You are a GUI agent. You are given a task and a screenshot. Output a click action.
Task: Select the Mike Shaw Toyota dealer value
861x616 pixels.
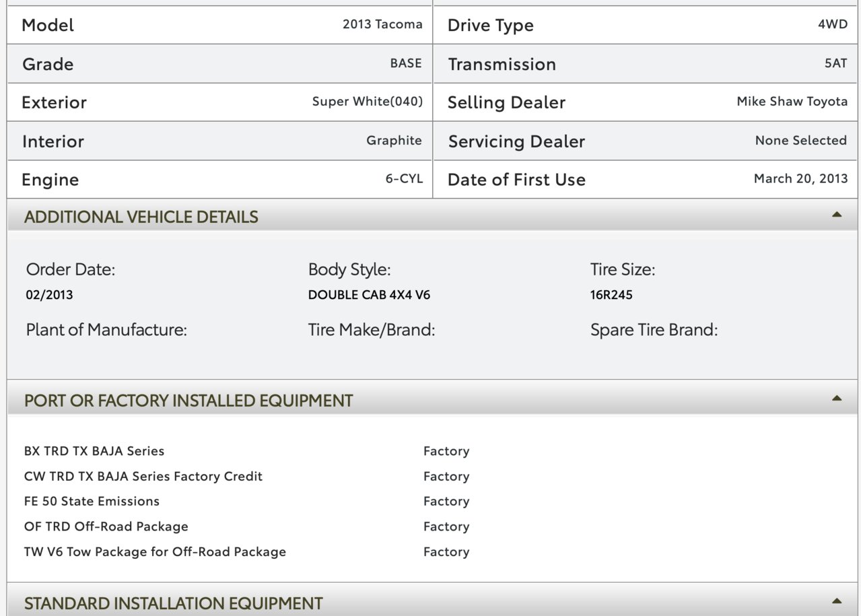click(x=792, y=102)
